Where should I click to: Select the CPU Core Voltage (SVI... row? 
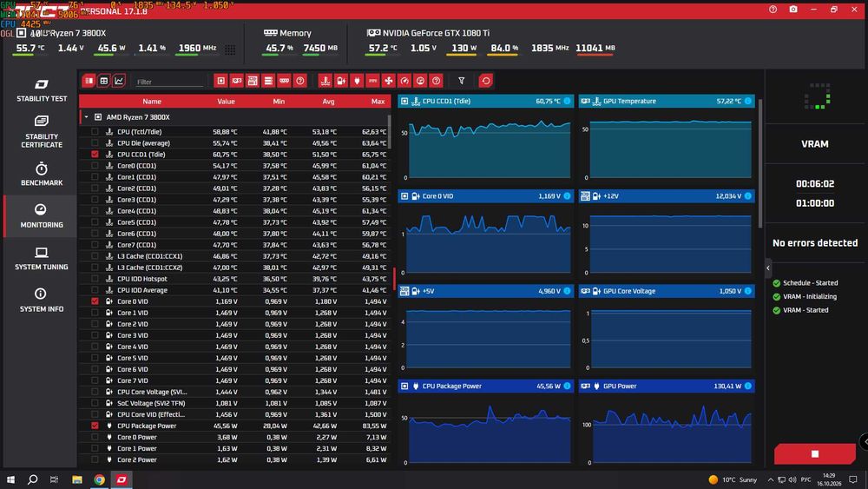pos(234,392)
